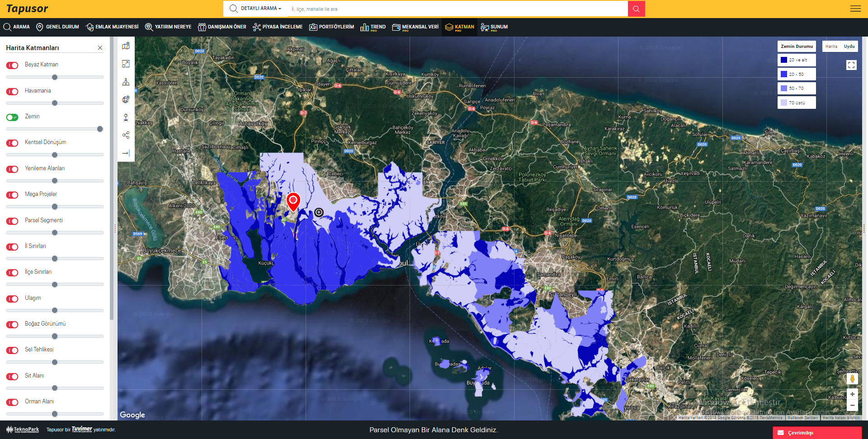This screenshot has width=868, height=439.
Task: Click the TeknoPark logo in footer
Action: pos(23,430)
